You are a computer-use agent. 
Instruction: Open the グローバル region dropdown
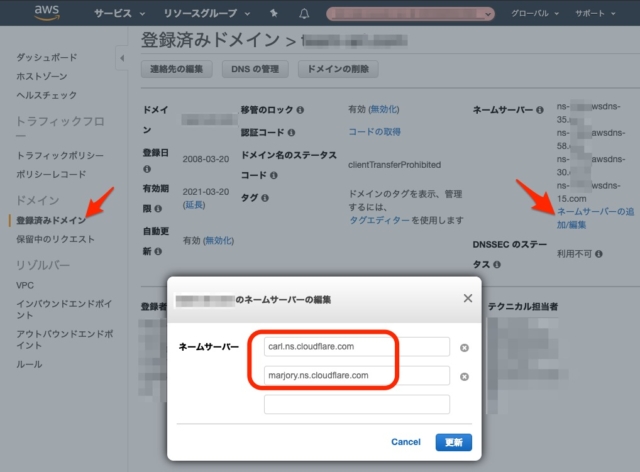coord(535,13)
